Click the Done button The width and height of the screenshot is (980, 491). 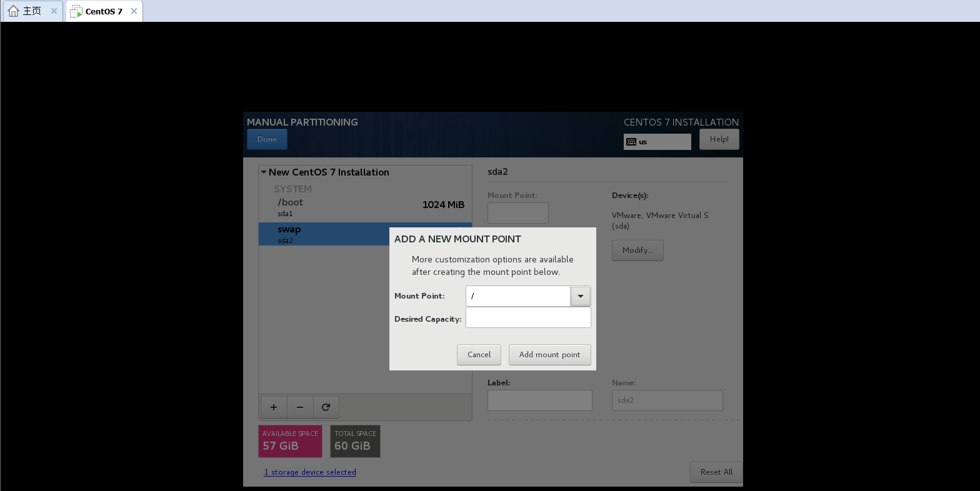[x=267, y=139]
